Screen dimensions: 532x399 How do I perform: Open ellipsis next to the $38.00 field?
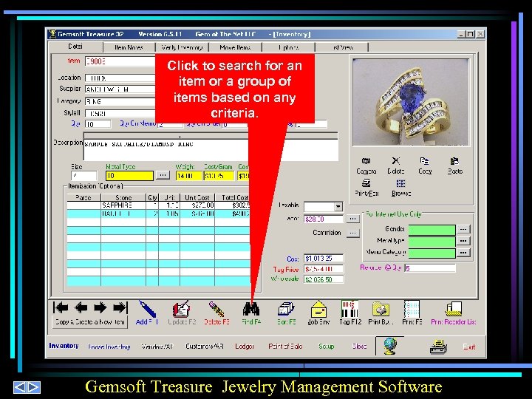(352, 219)
